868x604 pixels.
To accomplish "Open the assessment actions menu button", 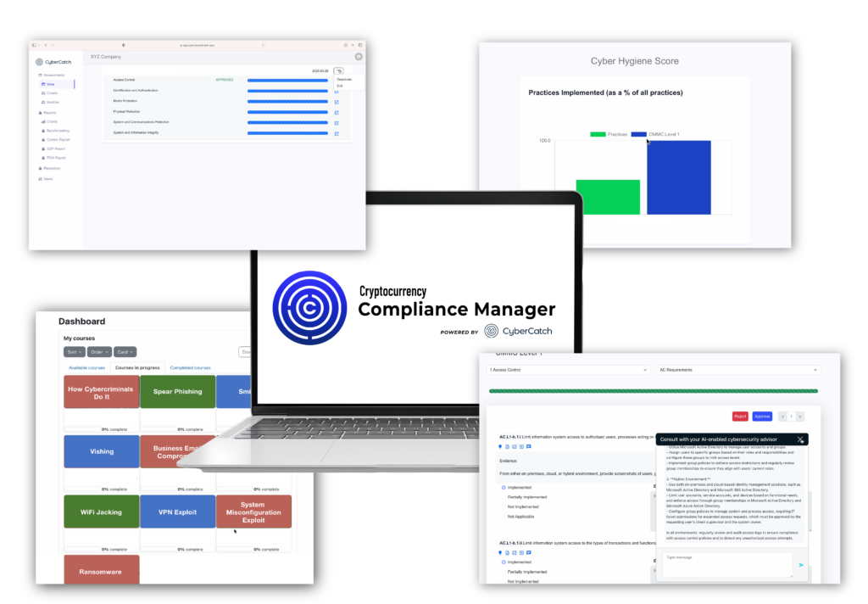I will click(x=338, y=71).
